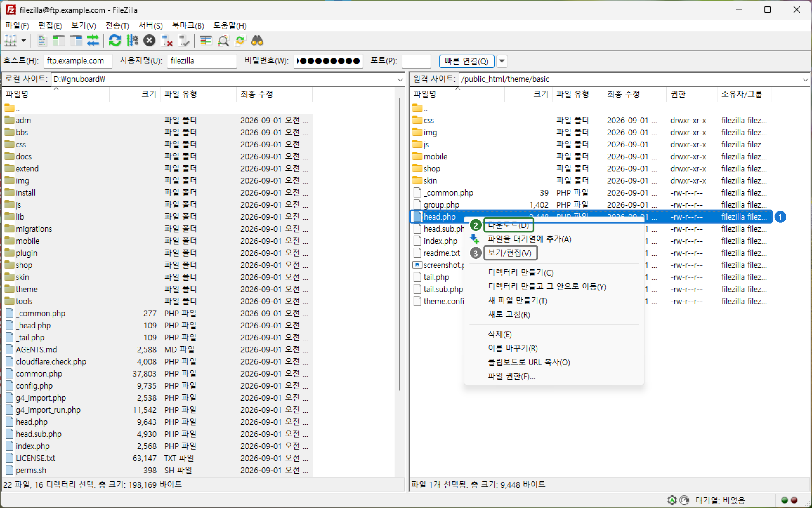This screenshot has width=812, height=508.
Task: Sort remote list by 소유자/그룹 column
Action: [x=744, y=94]
